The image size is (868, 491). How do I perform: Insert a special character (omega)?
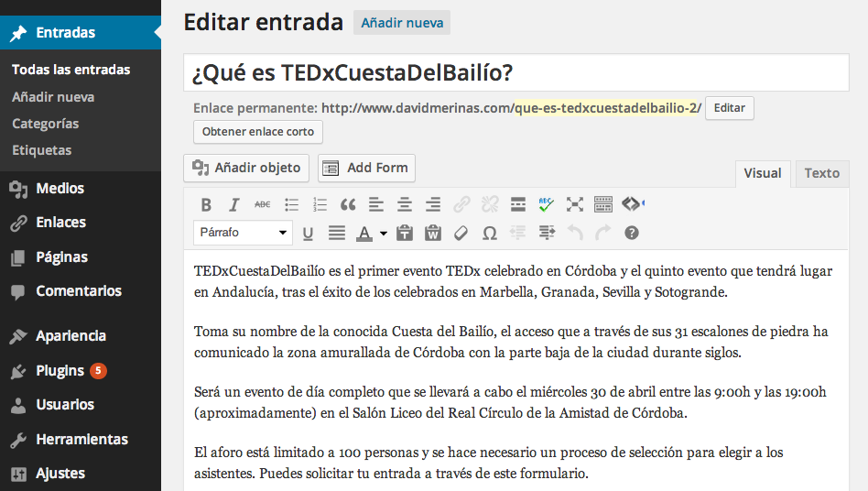coord(489,233)
